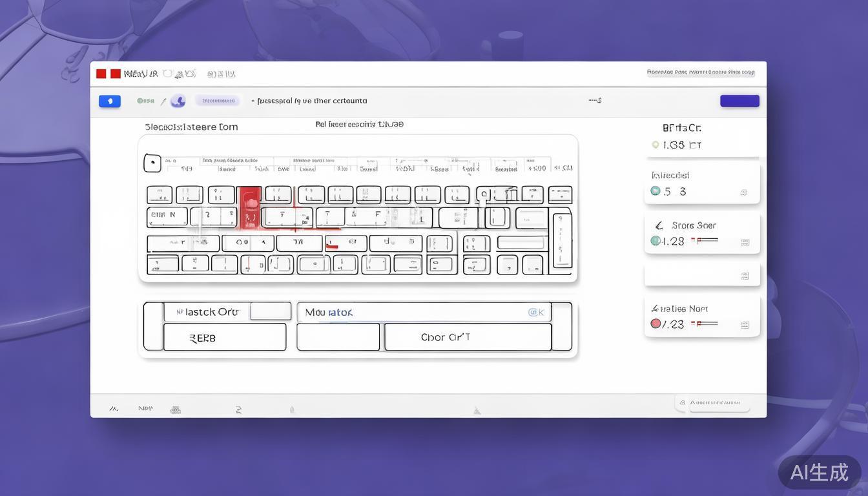Click the teal circle in the Inirecdiel card
Screen dimensions: 868x496
656,191
